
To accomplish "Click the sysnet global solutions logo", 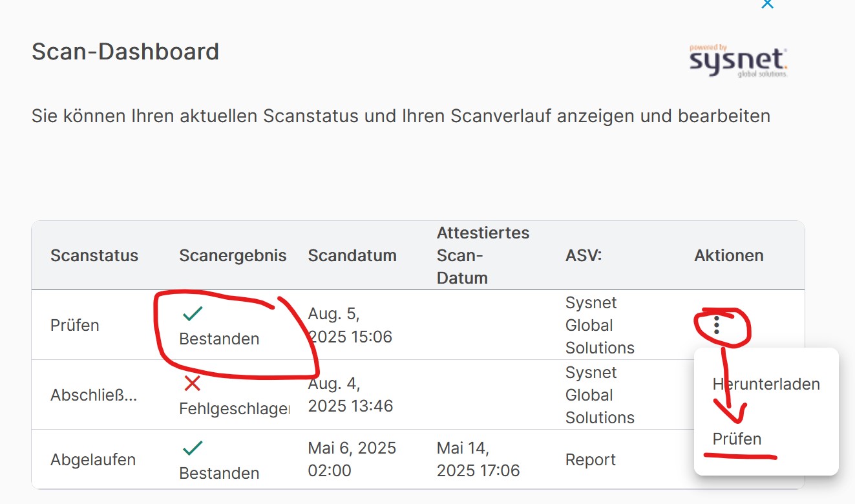I will pyautogui.click(x=739, y=61).
